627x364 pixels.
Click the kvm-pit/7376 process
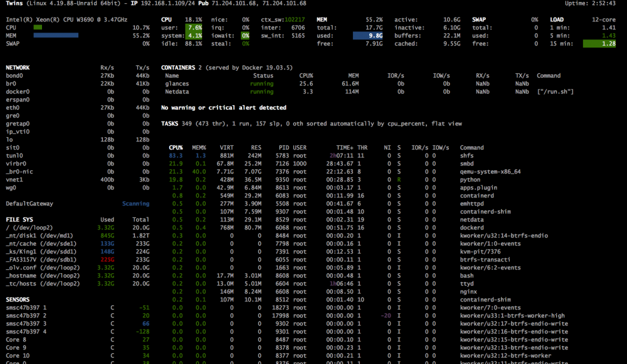tap(480, 251)
